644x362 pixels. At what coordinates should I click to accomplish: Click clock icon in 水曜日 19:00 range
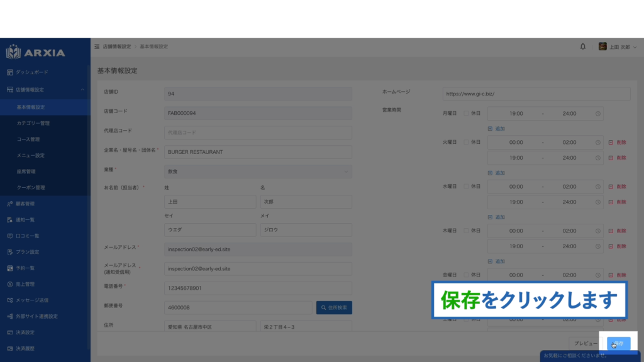pos(598,202)
